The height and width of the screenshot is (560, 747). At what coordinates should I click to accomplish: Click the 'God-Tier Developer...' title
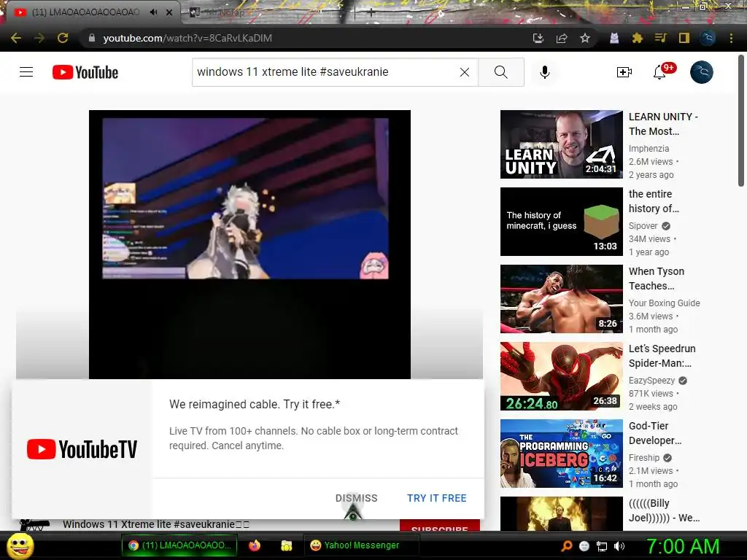[x=655, y=433]
